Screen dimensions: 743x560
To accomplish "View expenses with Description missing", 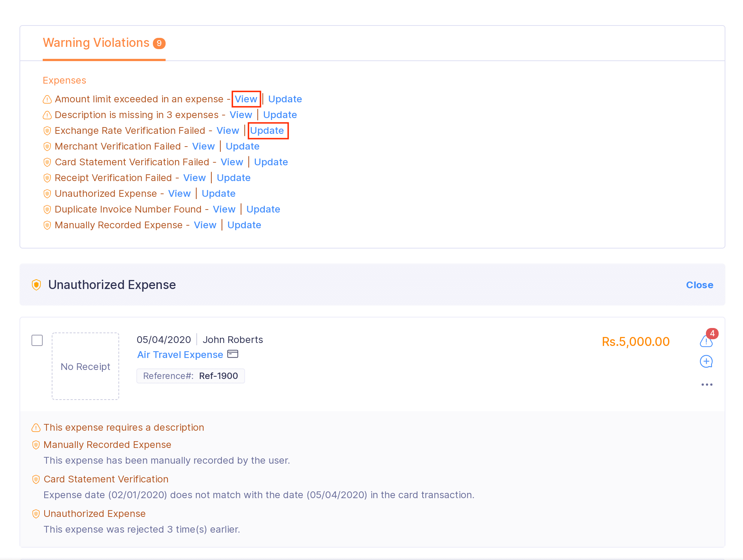I will pos(241,115).
